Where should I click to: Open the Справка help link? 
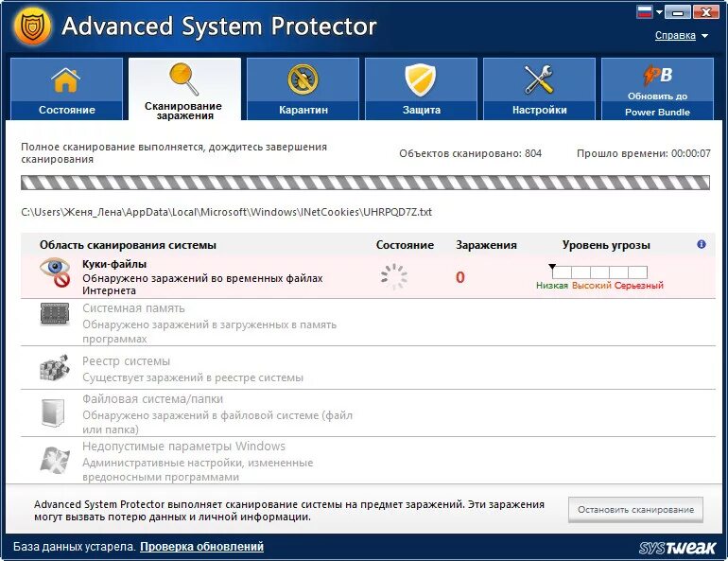point(675,35)
